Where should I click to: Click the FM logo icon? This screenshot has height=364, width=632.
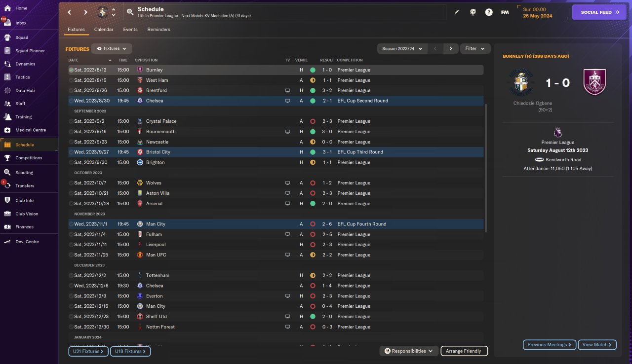point(505,12)
